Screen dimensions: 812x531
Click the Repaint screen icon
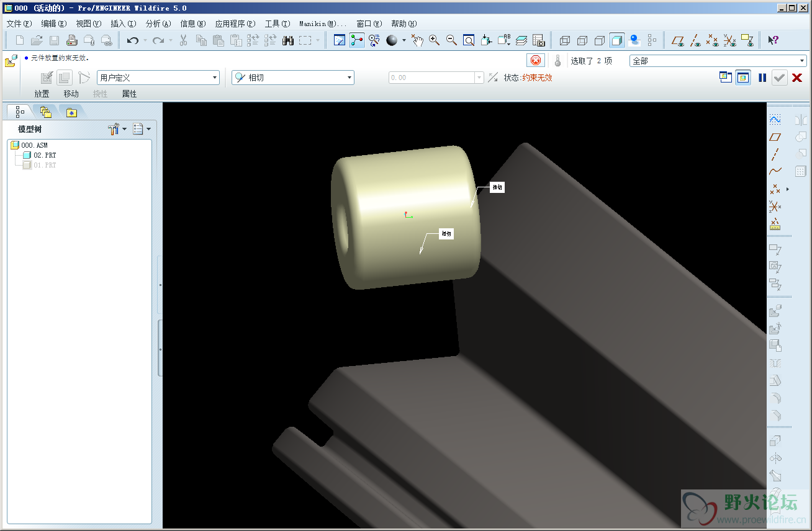pos(340,40)
